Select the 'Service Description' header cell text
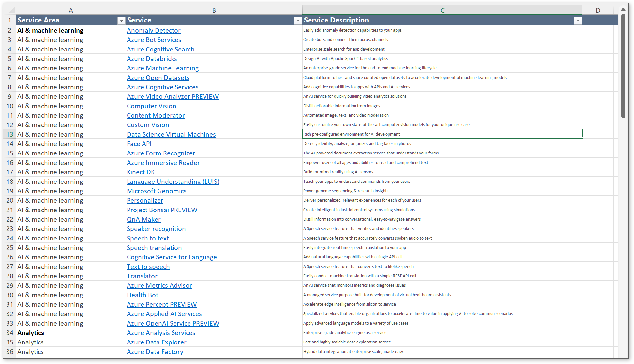The image size is (634, 364). tap(336, 20)
